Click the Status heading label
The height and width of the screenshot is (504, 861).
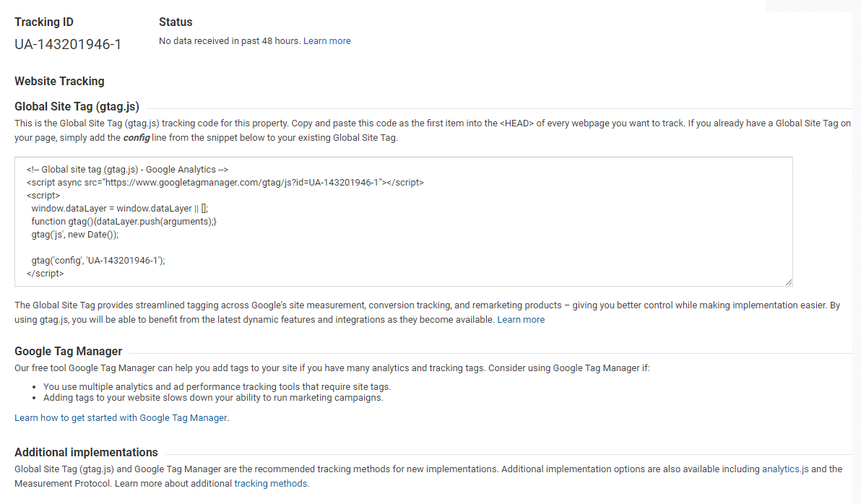[x=176, y=22]
